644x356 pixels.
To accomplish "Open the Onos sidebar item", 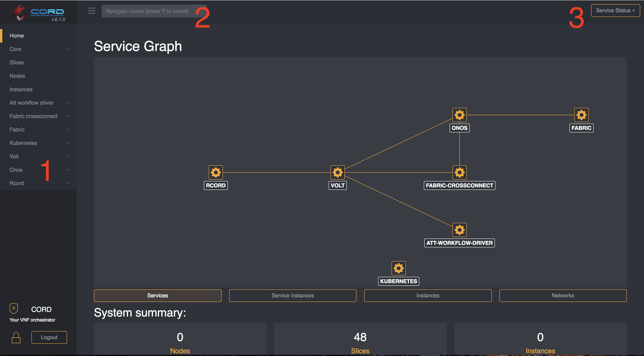I will click(38, 170).
